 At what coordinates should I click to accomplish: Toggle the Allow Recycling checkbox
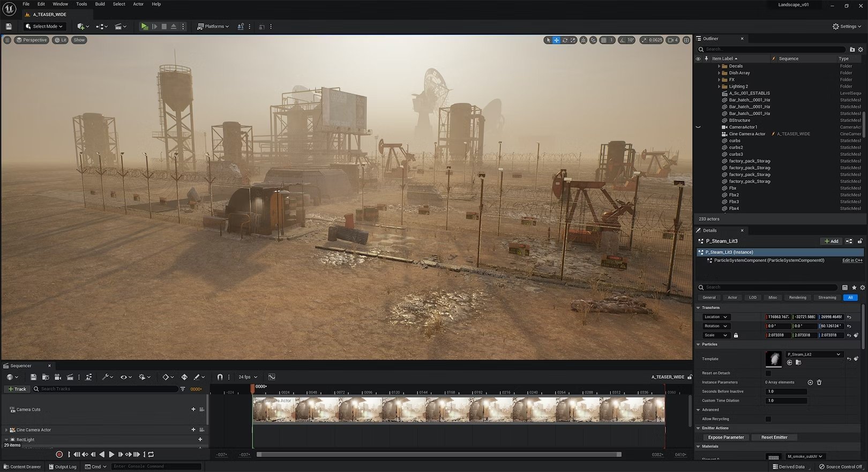768,419
